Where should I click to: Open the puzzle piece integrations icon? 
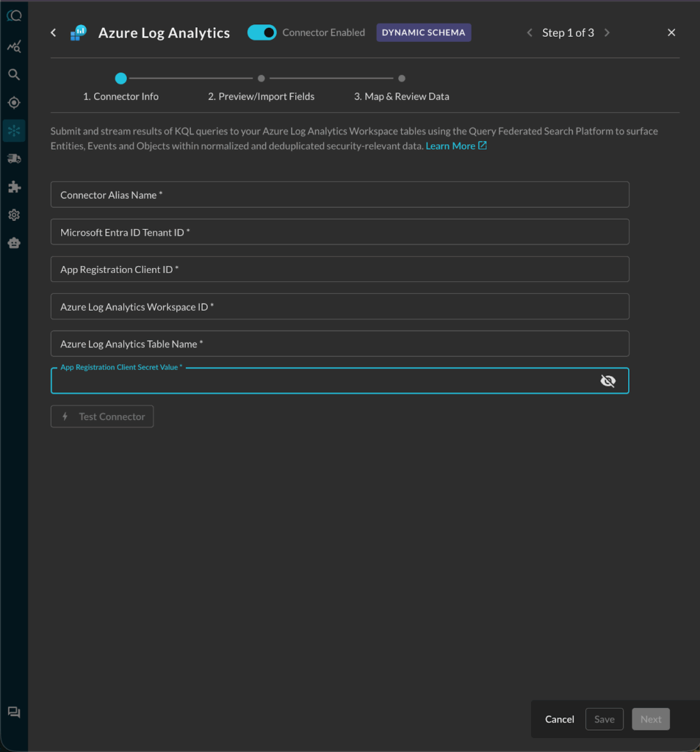[x=14, y=187]
